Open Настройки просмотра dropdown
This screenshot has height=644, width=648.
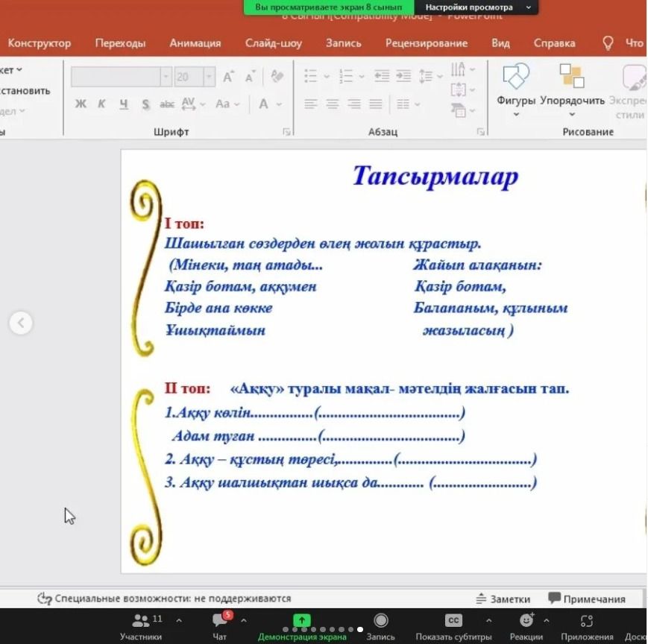point(476,7)
